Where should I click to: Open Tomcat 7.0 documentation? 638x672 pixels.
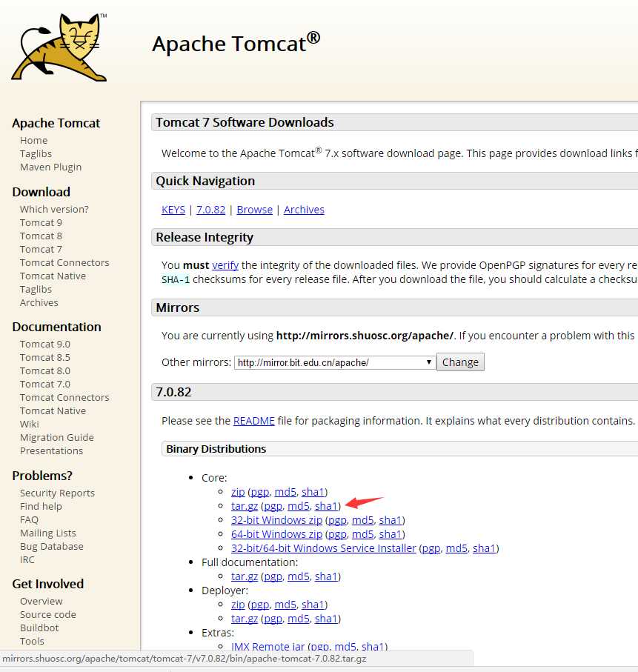pyautogui.click(x=45, y=385)
